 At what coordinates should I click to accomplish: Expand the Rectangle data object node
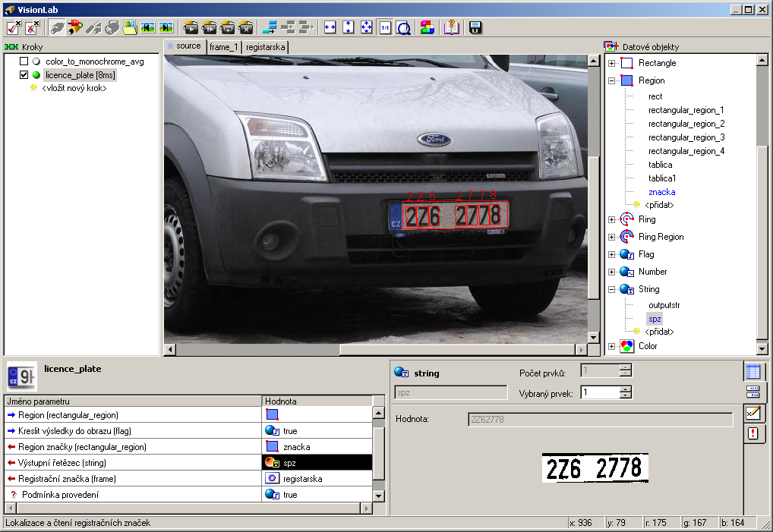[x=611, y=63]
